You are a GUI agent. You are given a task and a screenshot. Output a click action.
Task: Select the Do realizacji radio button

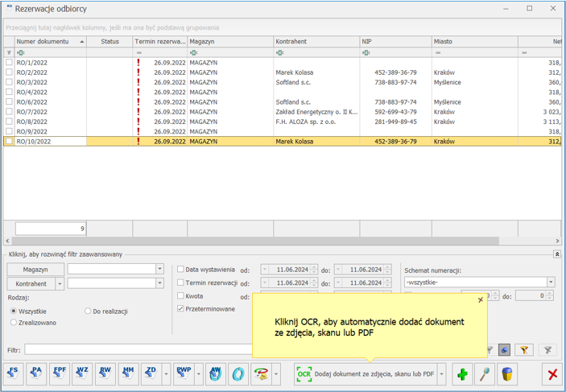(x=88, y=311)
